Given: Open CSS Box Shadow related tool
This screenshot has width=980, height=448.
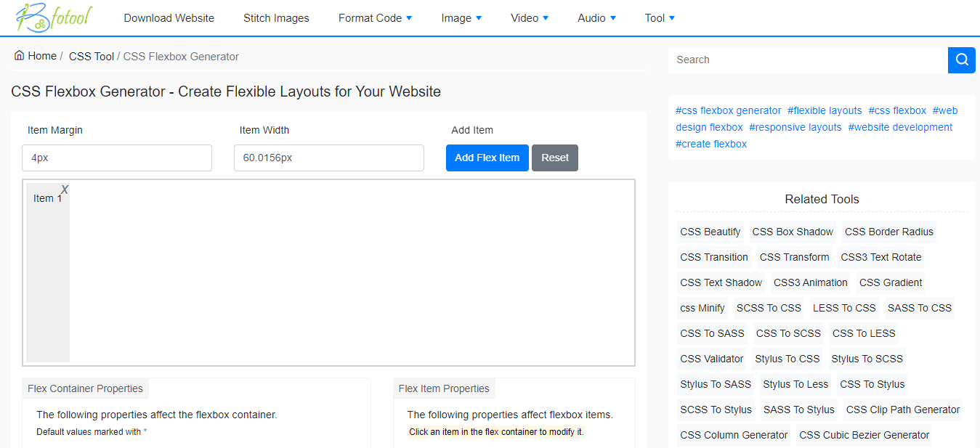Looking at the screenshot, I should pyautogui.click(x=793, y=232).
